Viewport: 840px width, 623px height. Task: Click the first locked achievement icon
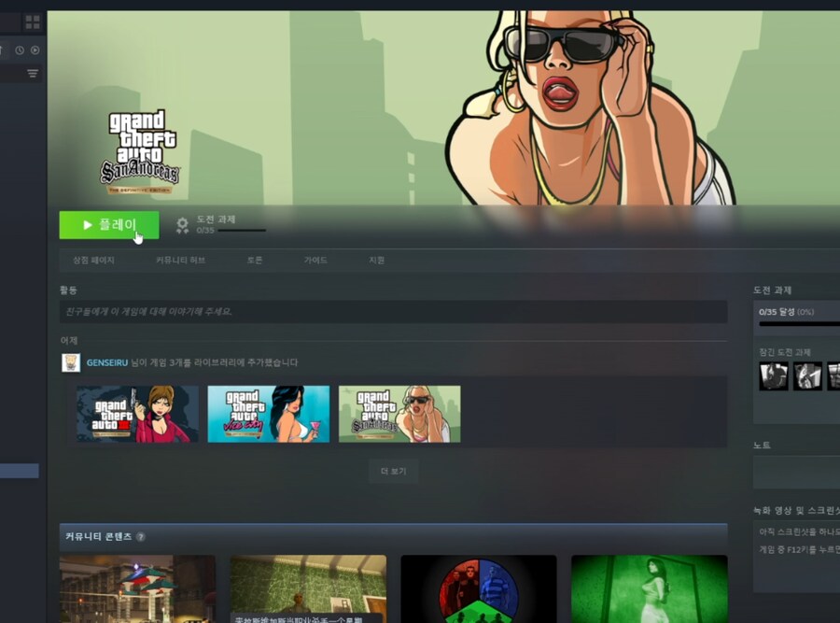click(x=774, y=375)
